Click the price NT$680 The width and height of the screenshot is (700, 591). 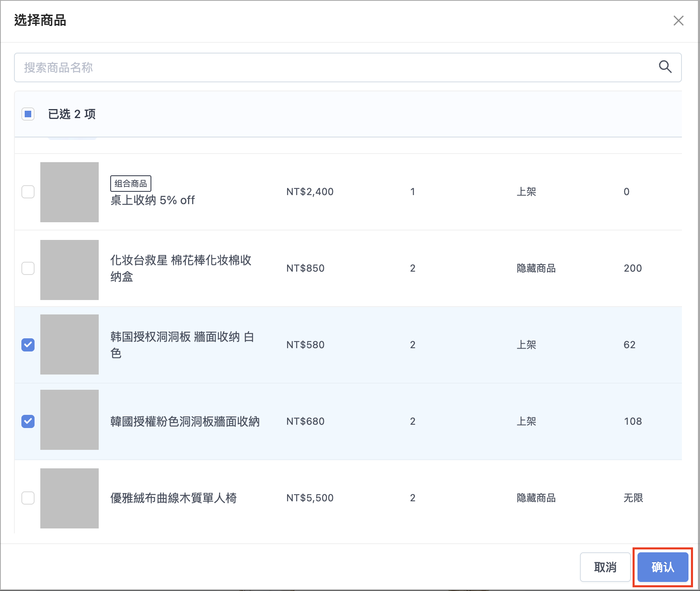pyautogui.click(x=306, y=421)
